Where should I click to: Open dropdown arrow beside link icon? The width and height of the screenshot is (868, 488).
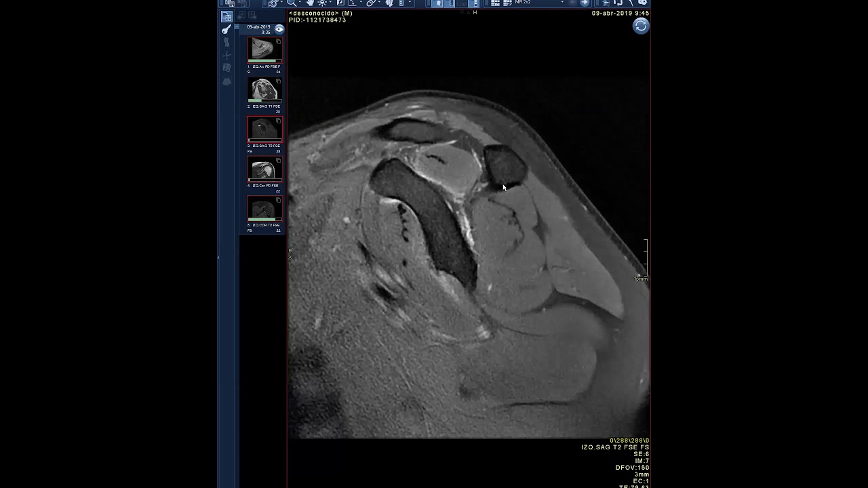point(380,3)
